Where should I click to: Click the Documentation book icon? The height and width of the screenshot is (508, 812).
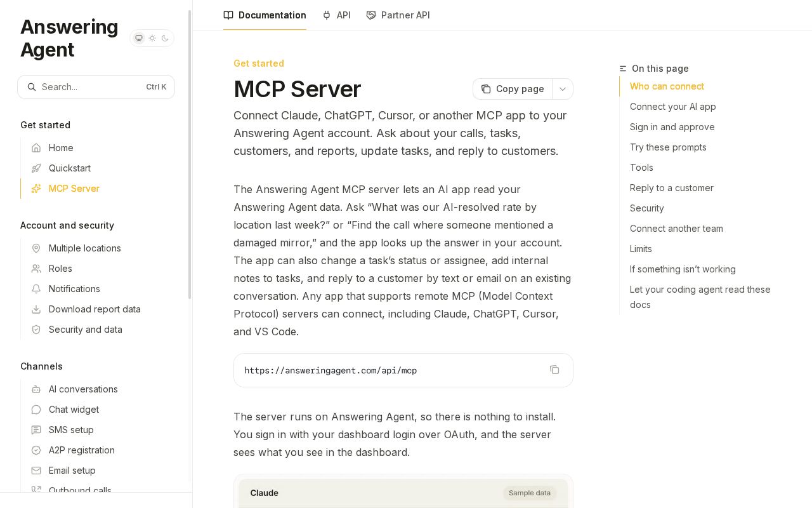tap(228, 15)
